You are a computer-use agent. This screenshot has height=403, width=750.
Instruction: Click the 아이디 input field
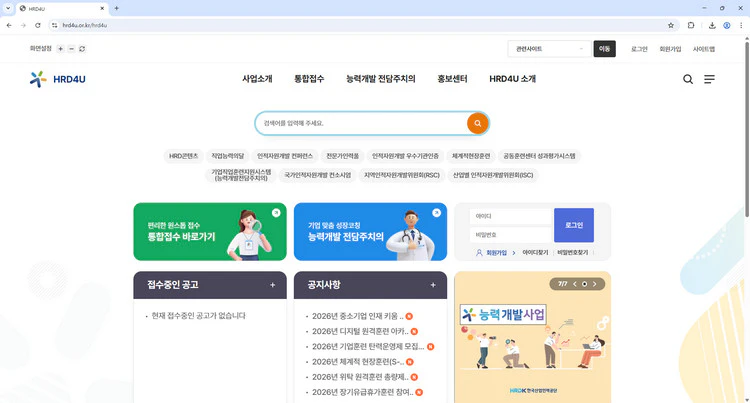pyautogui.click(x=510, y=216)
